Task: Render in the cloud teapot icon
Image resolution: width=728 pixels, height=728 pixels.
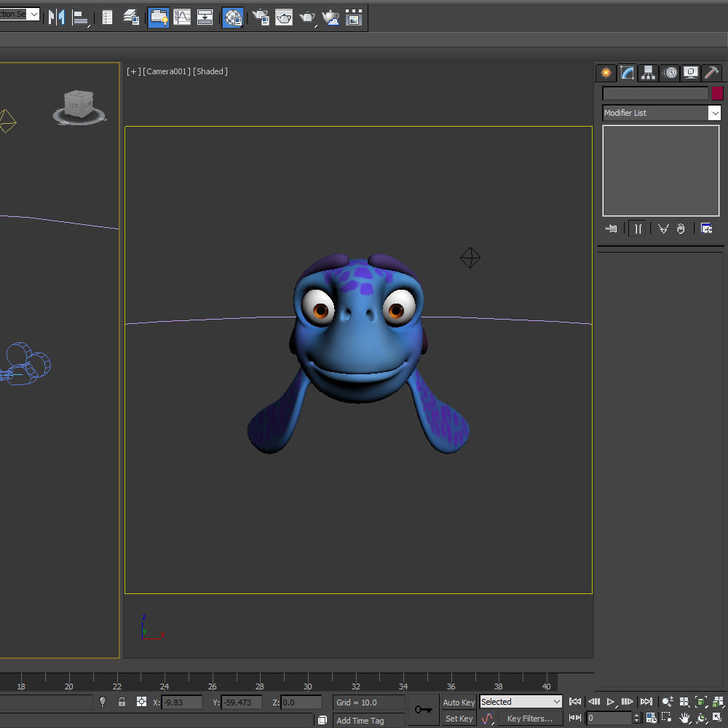Action: [331, 17]
